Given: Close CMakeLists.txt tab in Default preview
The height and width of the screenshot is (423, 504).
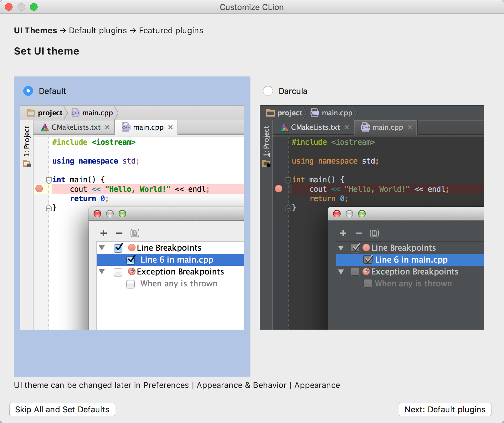Looking at the screenshot, I should pos(107,127).
